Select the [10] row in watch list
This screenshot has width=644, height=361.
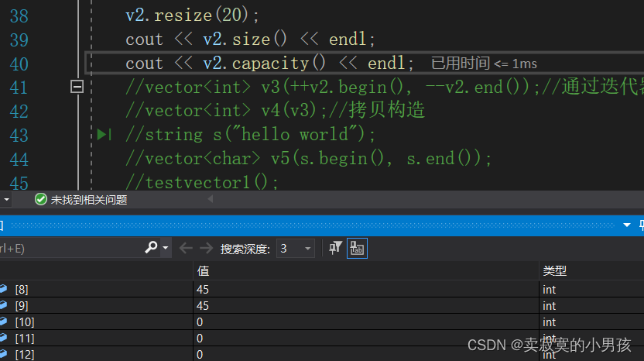[322, 322]
